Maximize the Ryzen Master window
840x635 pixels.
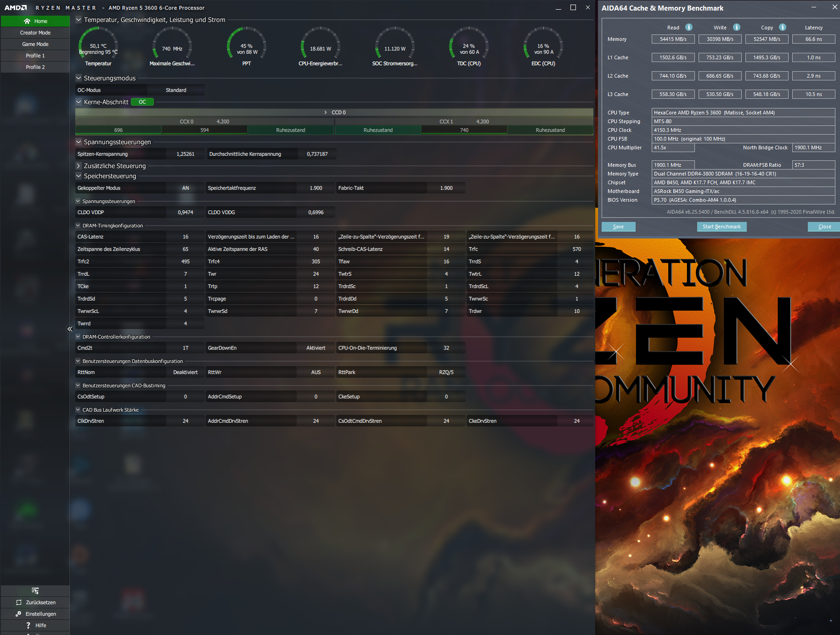click(573, 7)
